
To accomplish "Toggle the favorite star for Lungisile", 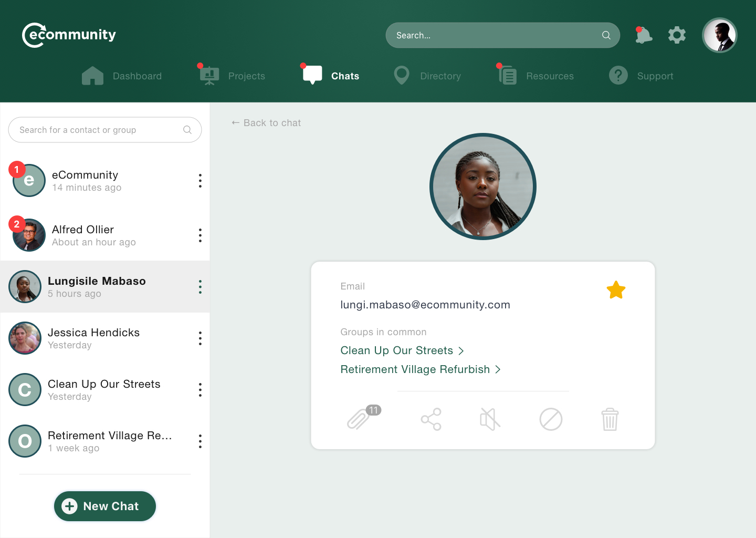I will (x=616, y=289).
